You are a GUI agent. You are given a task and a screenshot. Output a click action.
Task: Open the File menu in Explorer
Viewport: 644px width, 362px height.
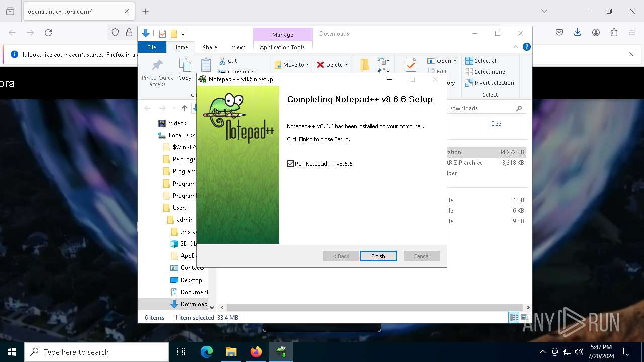tap(151, 47)
